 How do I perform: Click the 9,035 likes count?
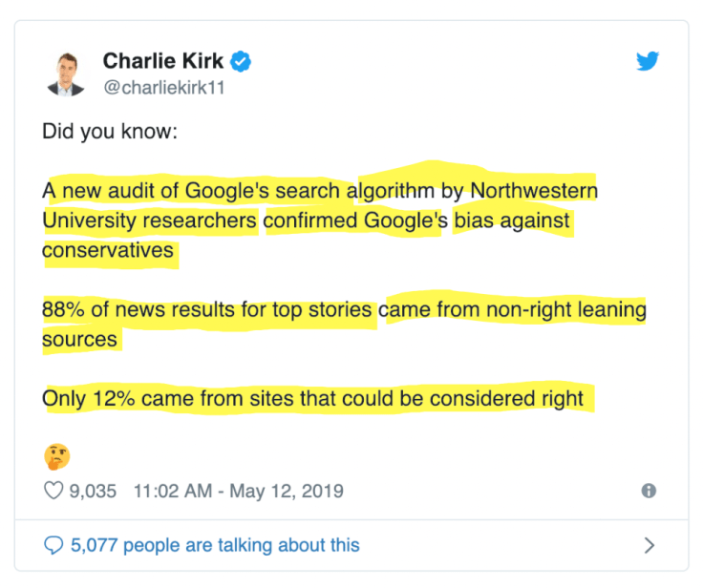93,492
